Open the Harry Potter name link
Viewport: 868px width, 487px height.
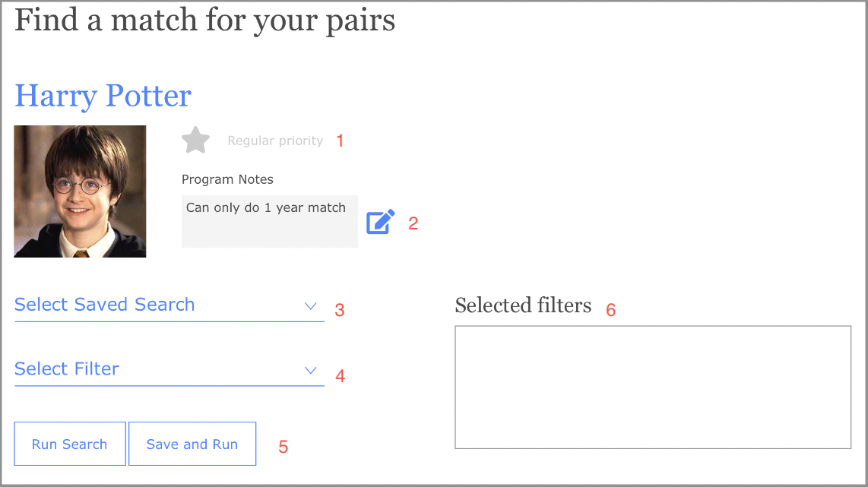(103, 96)
